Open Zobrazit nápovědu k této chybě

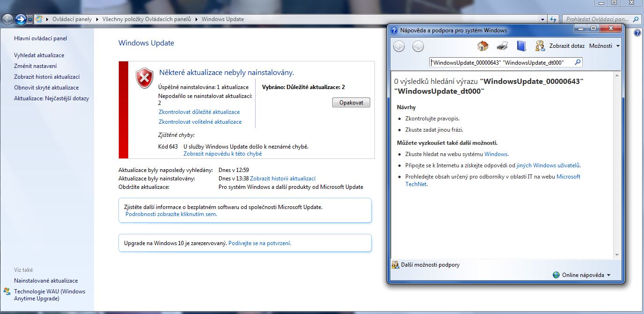222,154
